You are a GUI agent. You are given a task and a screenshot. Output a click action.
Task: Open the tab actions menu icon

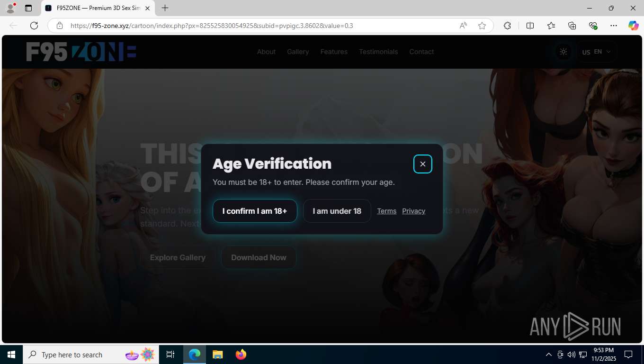[28, 8]
